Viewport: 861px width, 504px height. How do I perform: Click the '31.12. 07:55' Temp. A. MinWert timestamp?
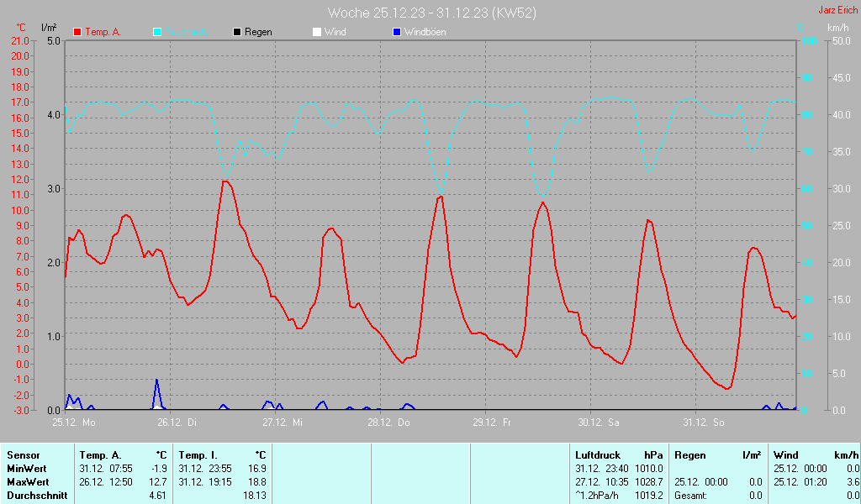click(x=106, y=469)
